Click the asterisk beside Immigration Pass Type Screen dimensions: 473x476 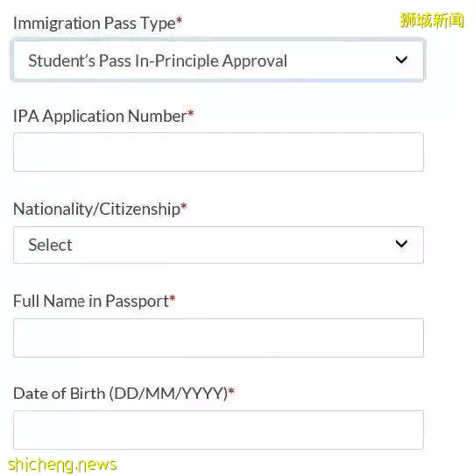179,20
